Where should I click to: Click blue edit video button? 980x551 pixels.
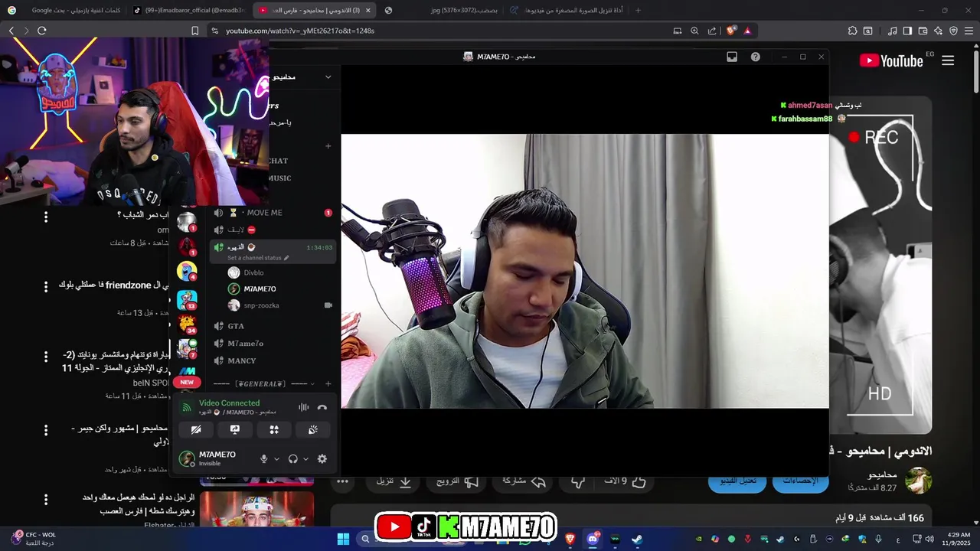tap(737, 481)
